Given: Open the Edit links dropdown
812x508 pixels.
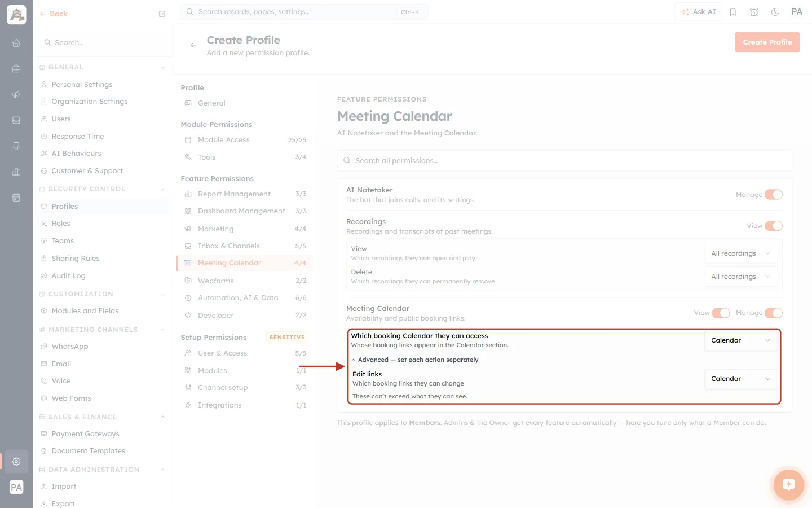Looking at the screenshot, I should [x=741, y=379].
